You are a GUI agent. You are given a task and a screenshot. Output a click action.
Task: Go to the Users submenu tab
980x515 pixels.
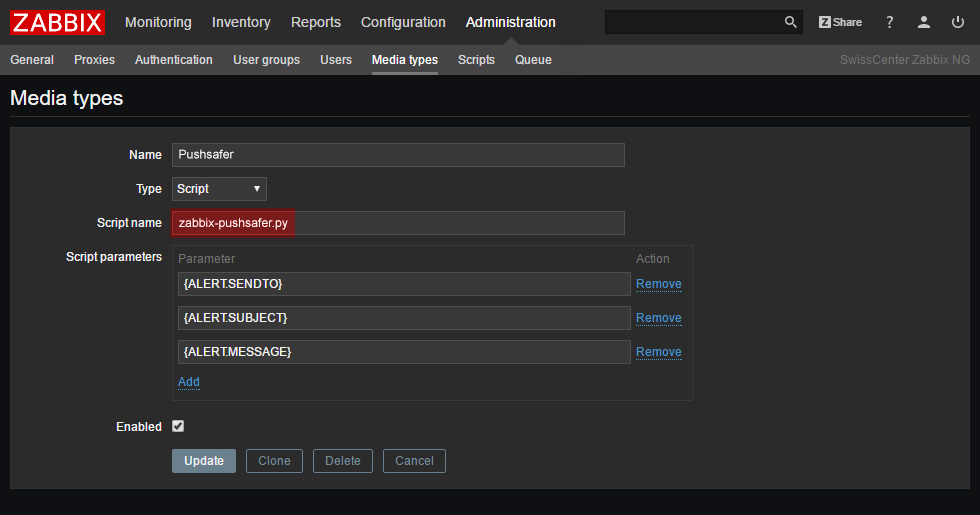pos(336,60)
